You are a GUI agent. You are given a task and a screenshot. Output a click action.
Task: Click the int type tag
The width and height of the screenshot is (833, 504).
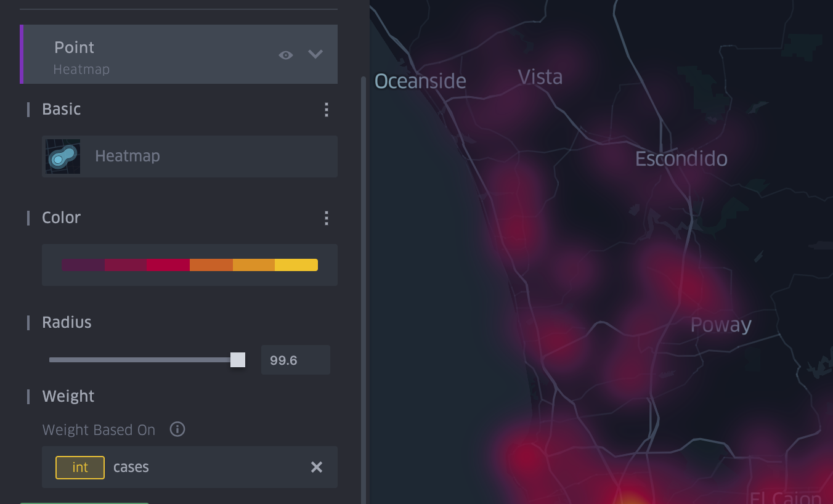[80, 467]
